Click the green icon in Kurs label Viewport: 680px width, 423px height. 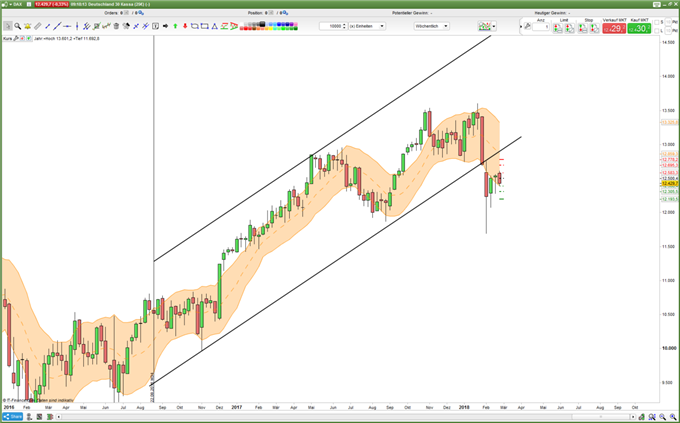tap(29, 39)
